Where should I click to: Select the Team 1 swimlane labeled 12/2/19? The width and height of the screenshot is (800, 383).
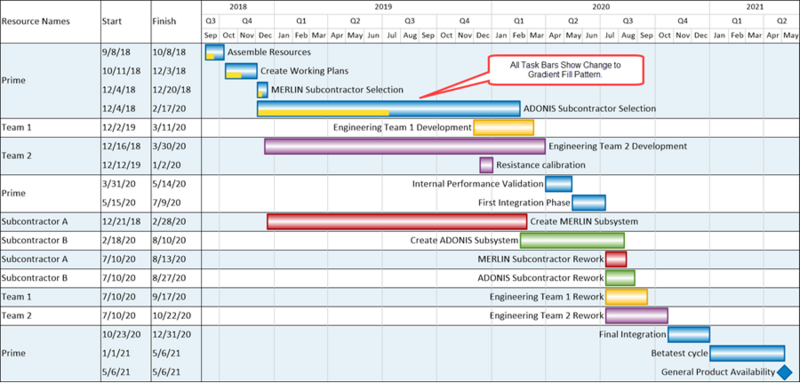[x=16, y=127]
